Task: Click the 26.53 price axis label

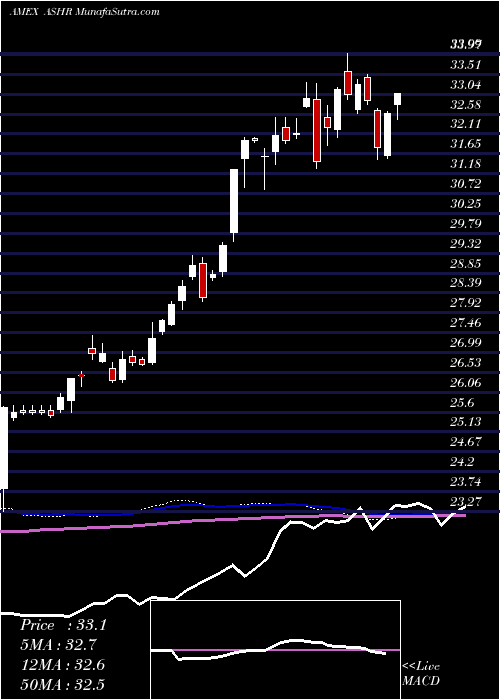Action: [x=466, y=362]
